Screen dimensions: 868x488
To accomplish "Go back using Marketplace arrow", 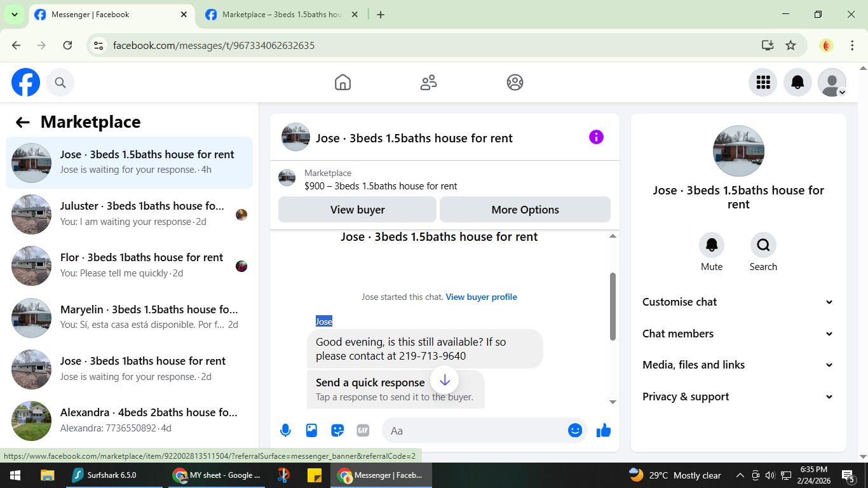I will [x=23, y=123].
